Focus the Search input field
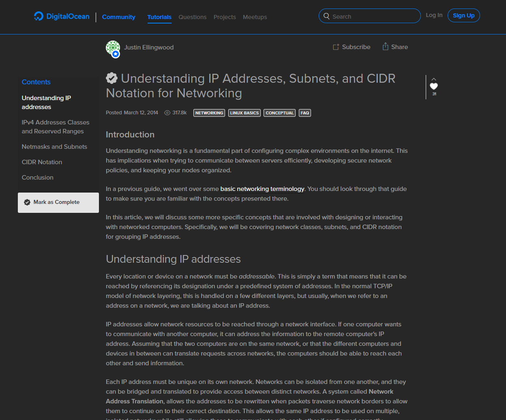This screenshot has width=506, height=420. tap(370, 16)
